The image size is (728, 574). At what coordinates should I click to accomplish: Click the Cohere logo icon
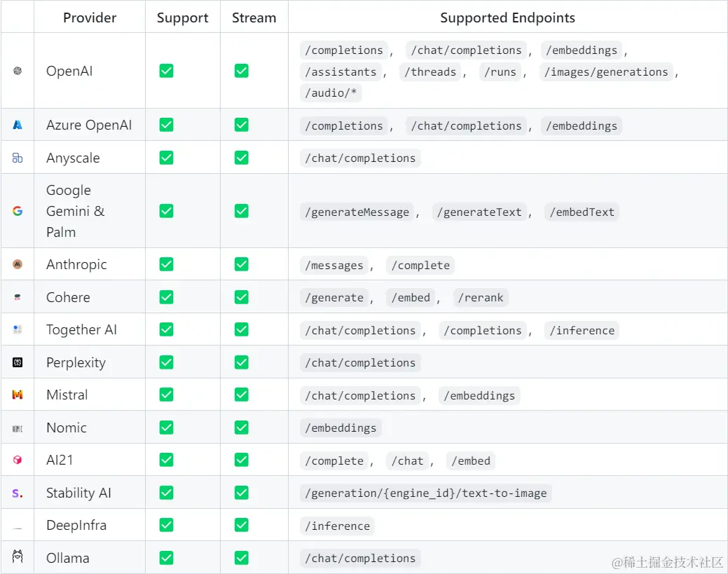point(18,297)
